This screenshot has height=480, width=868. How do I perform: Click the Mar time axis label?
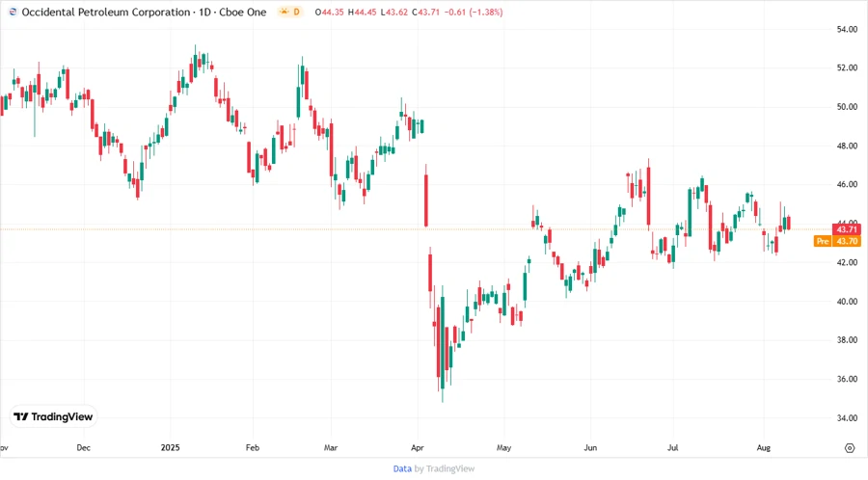tap(331, 447)
